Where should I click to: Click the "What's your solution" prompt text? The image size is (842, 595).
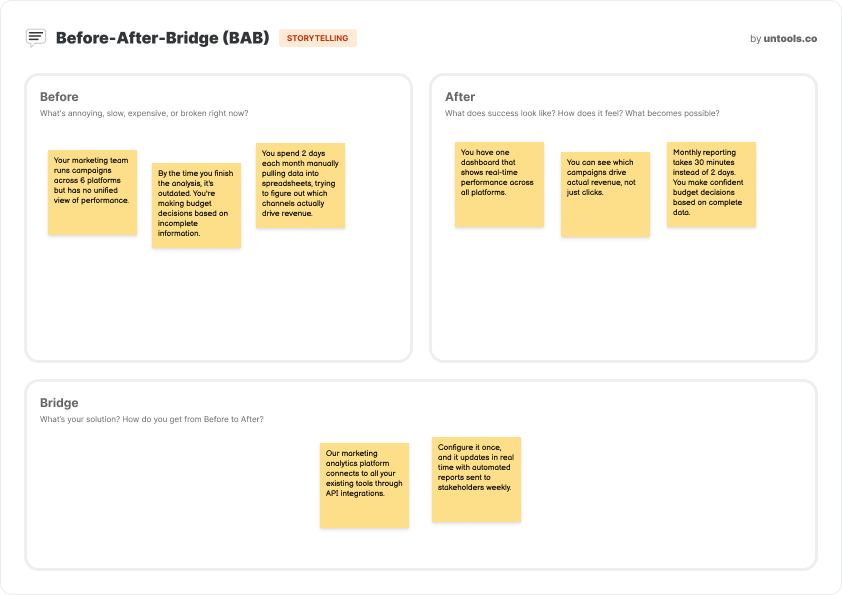tap(152, 419)
